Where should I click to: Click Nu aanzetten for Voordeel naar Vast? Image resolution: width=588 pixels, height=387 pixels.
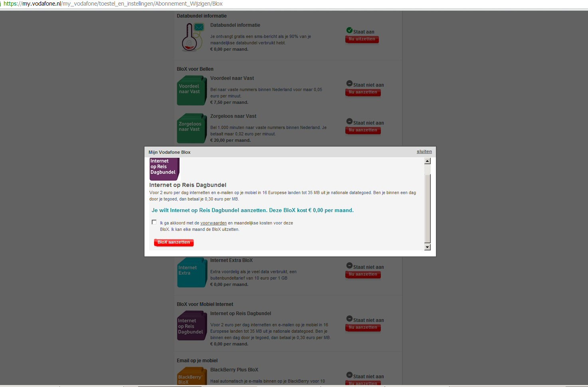tap(363, 92)
